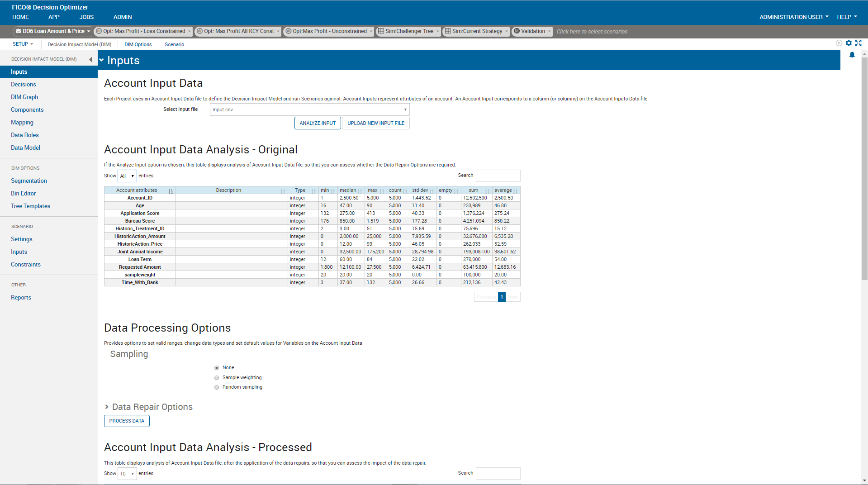The width and height of the screenshot is (868, 485).
Task: Click the Validation scenario icon
Action: point(516,31)
